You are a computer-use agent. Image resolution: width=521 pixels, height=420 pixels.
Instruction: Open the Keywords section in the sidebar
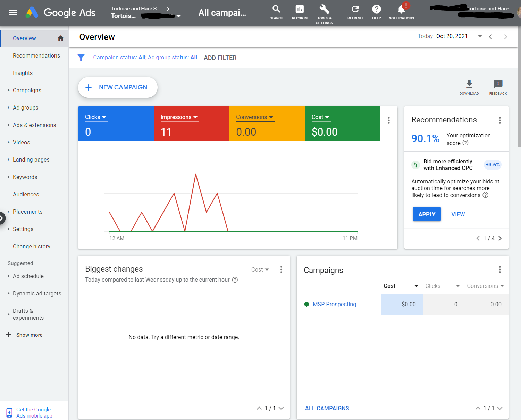click(25, 177)
